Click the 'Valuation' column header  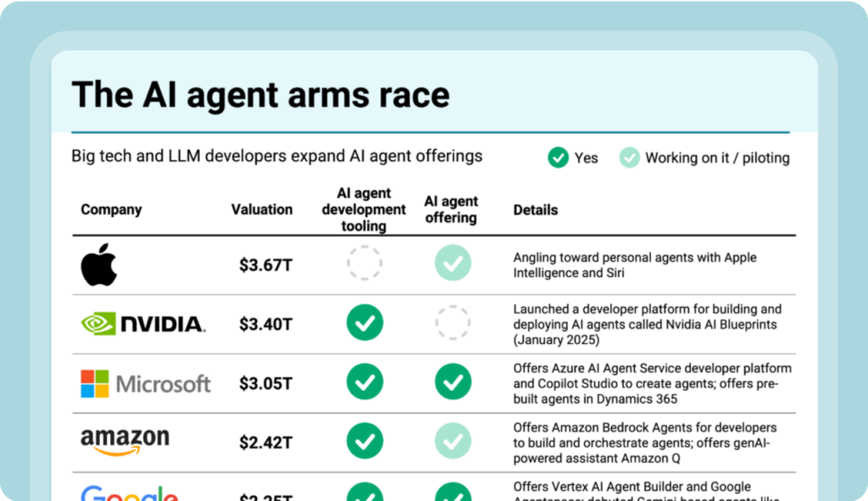click(262, 209)
